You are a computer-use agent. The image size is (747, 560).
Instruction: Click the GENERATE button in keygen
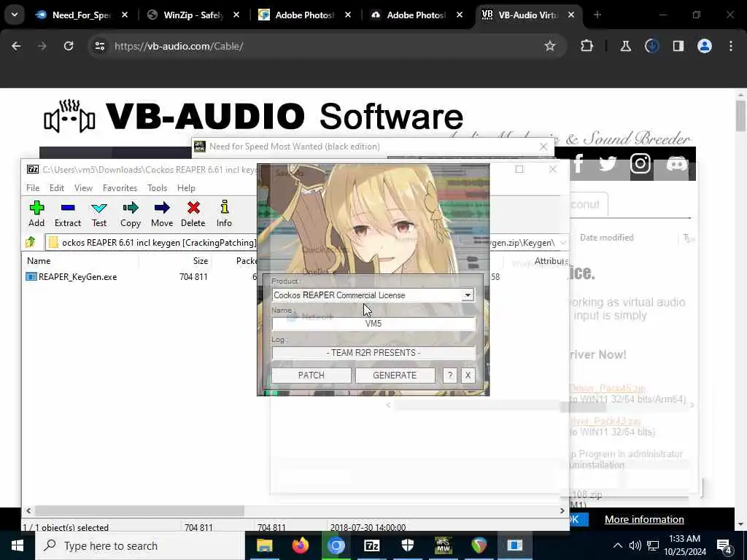click(395, 376)
